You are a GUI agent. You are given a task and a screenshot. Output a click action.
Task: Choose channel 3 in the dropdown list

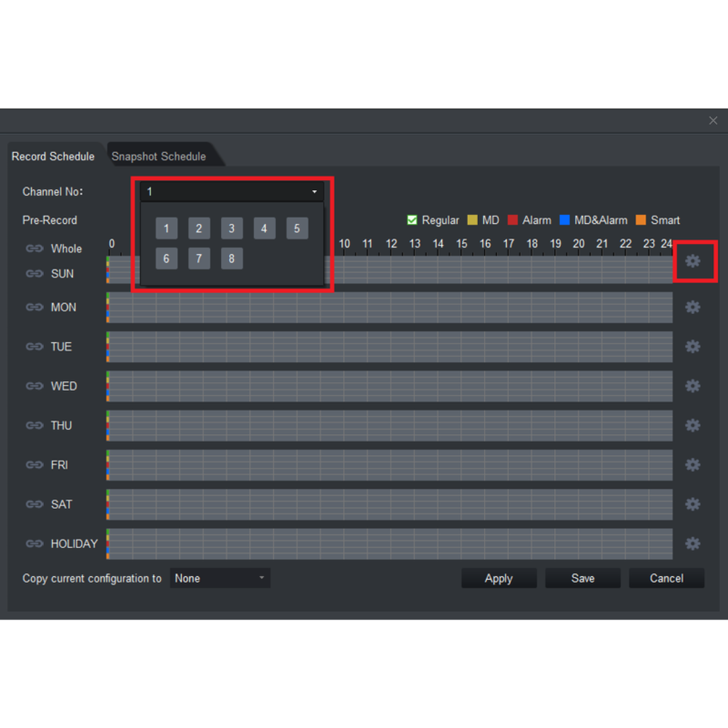pyautogui.click(x=232, y=229)
